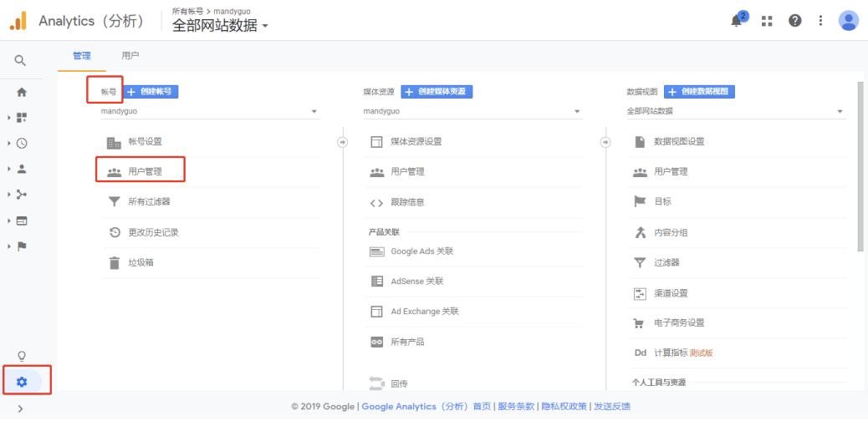
Task: Expand the sidebar with the bottom chevron
Action: (x=20, y=408)
